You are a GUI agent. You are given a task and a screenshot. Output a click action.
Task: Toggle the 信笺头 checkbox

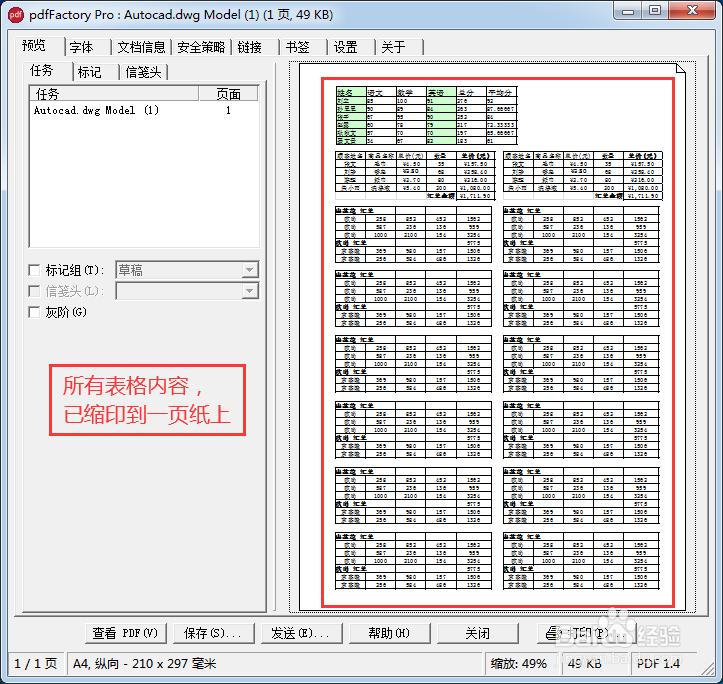pyautogui.click(x=34, y=291)
